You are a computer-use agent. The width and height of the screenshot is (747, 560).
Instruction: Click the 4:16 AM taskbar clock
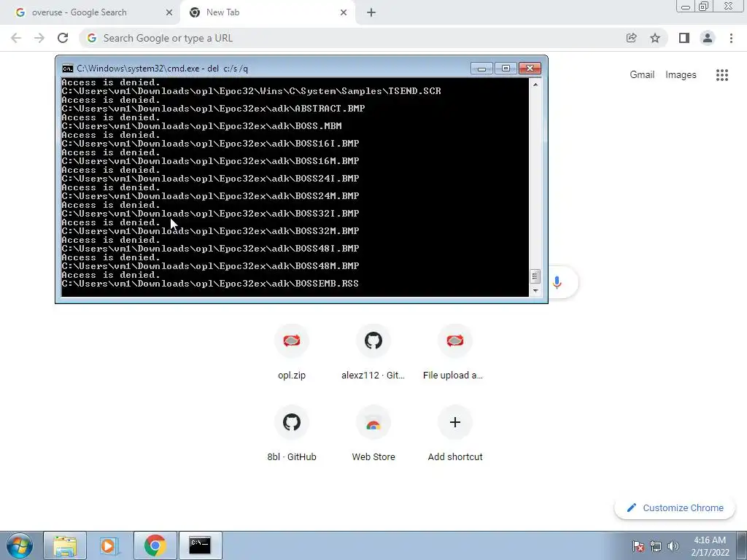click(x=710, y=546)
